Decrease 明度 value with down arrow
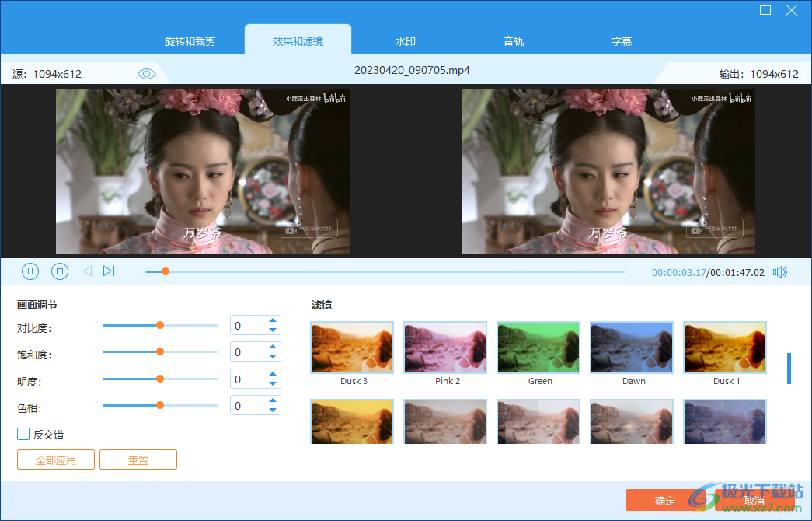Viewport: 812px width, 521px height. (273, 383)
